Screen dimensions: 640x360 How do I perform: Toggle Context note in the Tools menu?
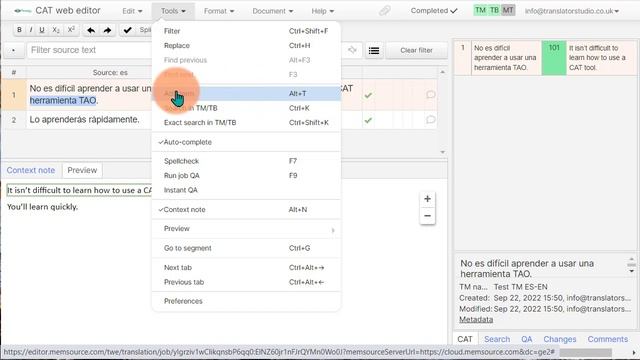tap(246, 209)
